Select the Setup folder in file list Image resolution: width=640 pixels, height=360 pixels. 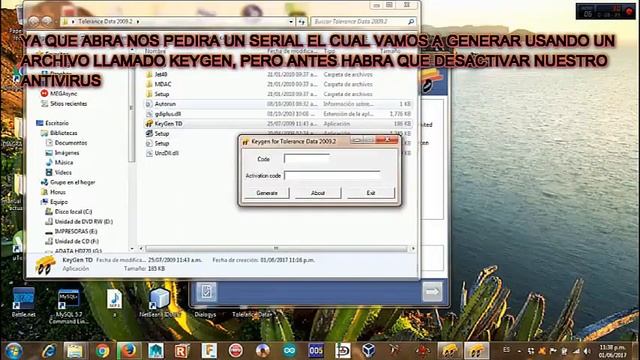[x=162, y=94]
